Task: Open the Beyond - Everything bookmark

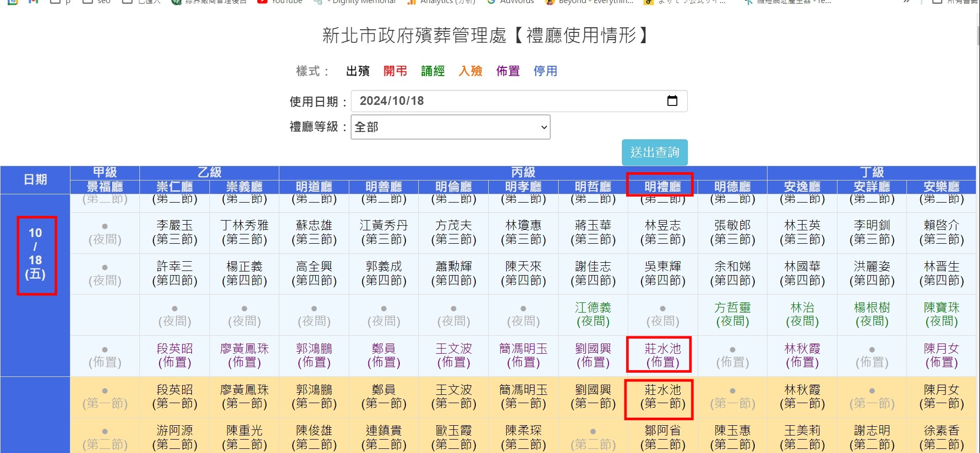Action: tap(590, 2)
